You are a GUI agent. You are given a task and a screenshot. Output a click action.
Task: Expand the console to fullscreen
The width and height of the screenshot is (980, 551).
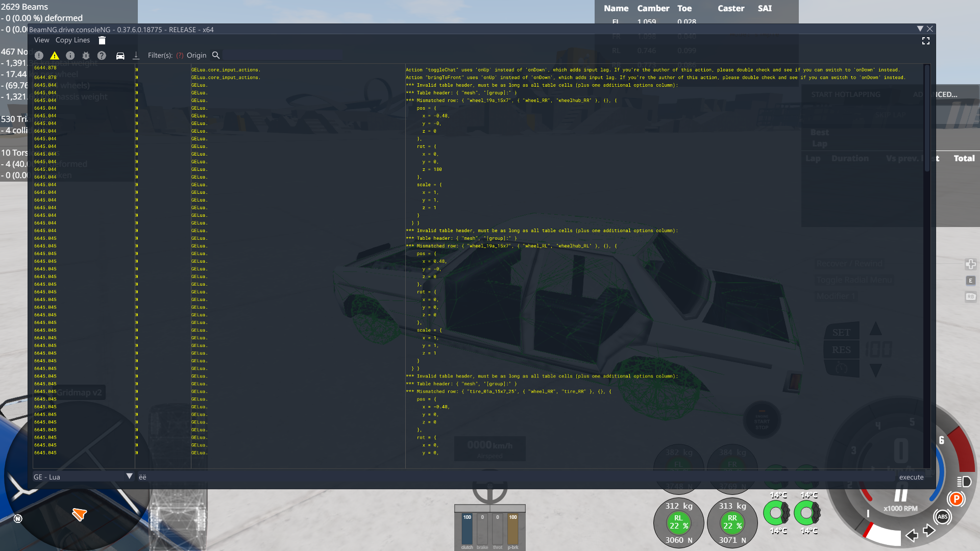click(926, 41)
